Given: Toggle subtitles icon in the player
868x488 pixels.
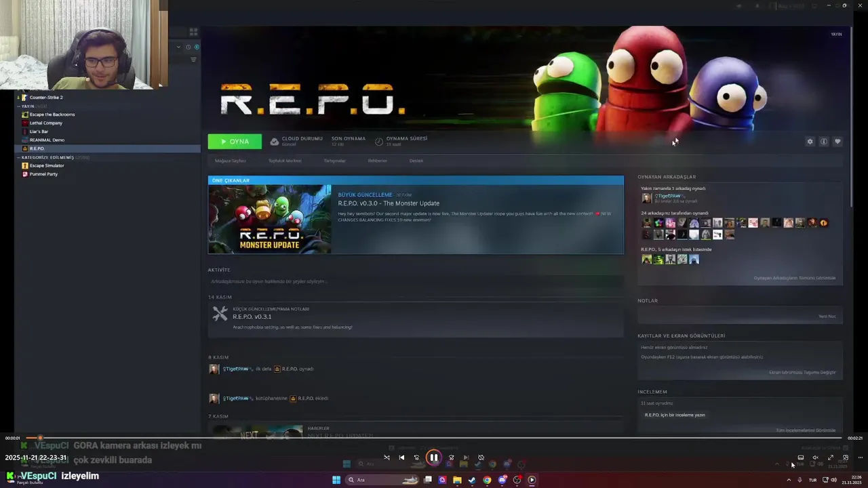Looking at the screenshot, I should [x=801, y=457].
